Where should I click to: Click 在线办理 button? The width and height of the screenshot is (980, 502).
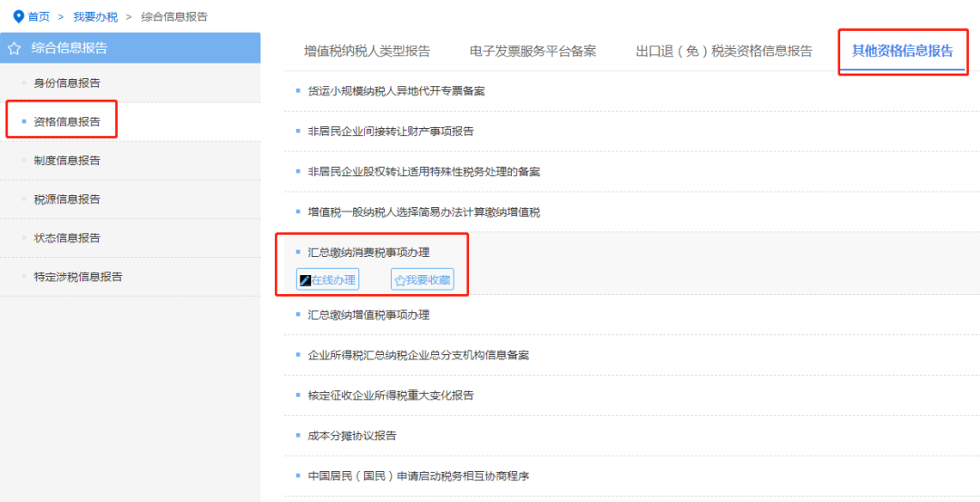(x=328, y=280)
